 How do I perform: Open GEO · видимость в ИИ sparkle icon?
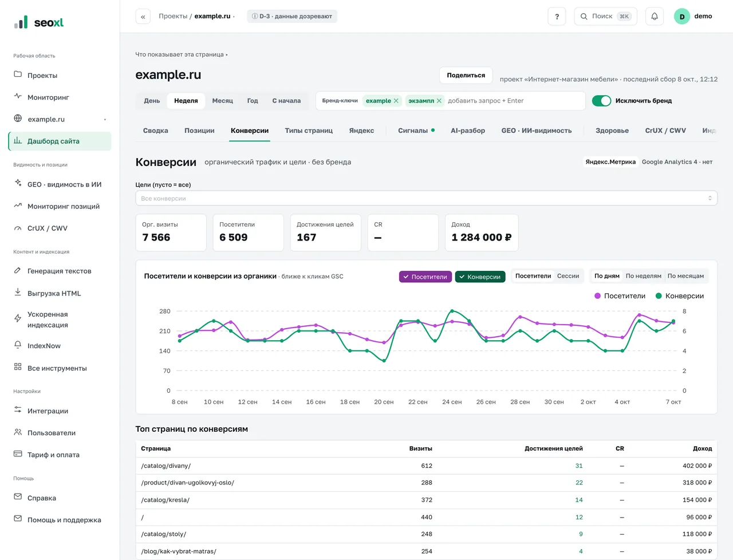point(18,183)
